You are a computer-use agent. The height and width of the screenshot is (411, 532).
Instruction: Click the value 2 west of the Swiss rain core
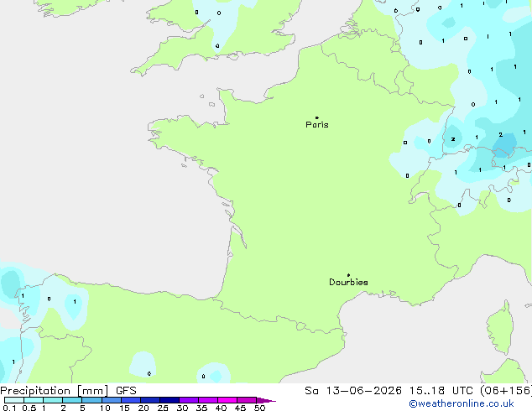[x=453, y=139]
